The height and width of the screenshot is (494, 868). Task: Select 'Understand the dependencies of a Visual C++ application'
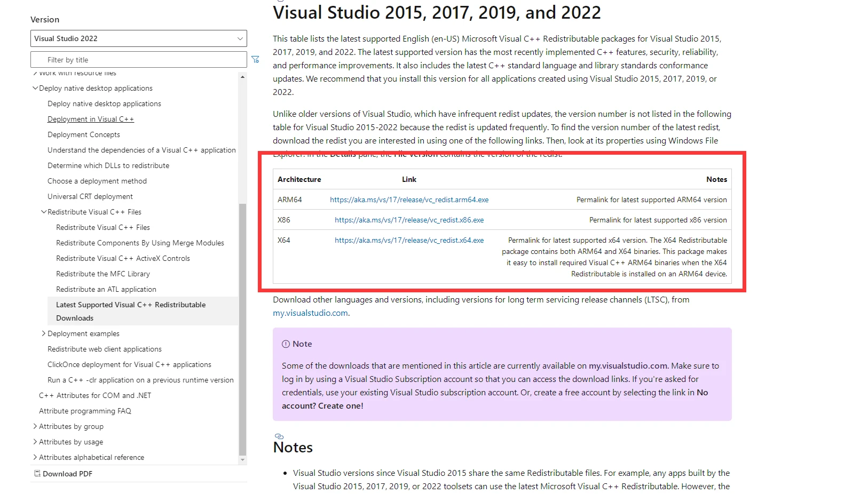point(141,150)
